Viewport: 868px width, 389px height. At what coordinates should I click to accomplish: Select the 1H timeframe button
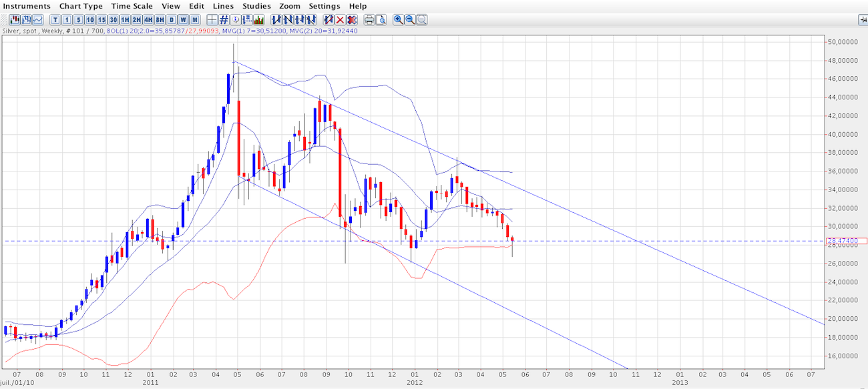pos(124,20)
